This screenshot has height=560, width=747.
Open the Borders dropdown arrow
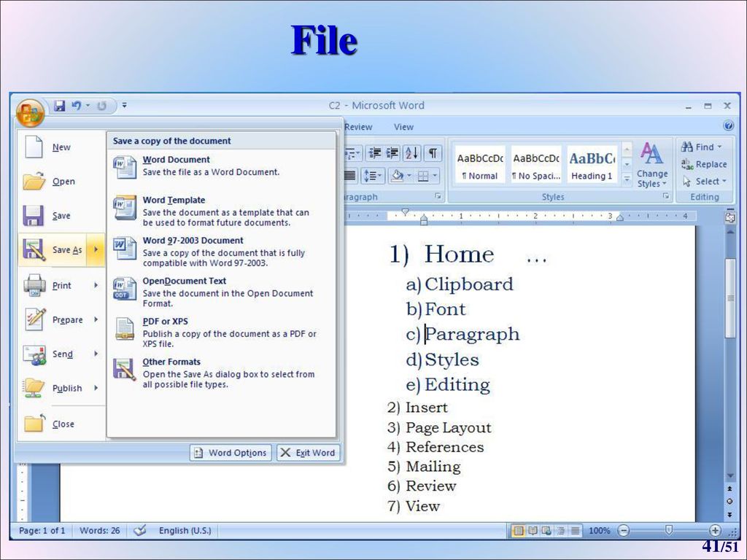[x=435, y=176]
